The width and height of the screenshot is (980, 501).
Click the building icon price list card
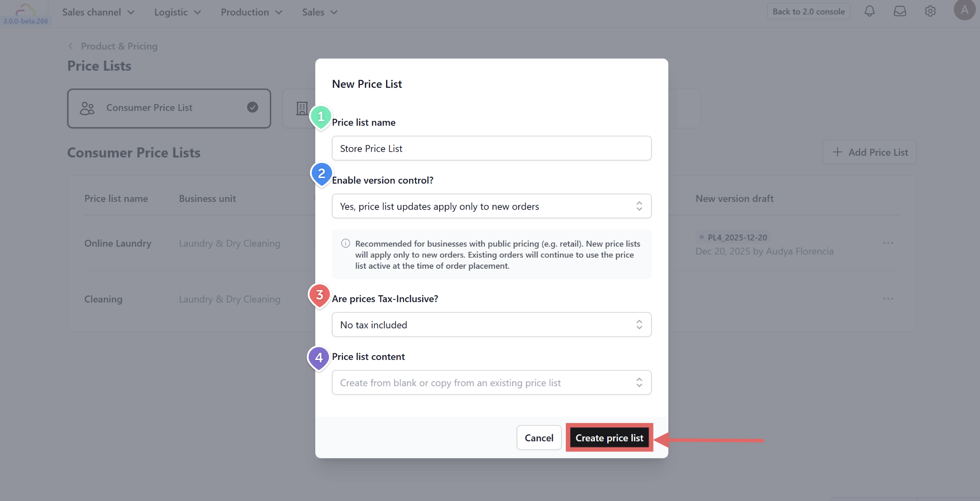point(302,108)
